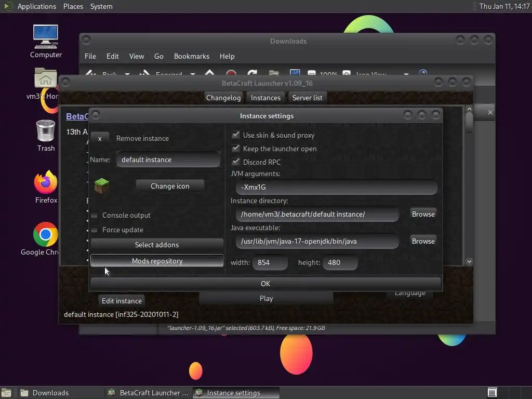This screenshot has width=532, height=399.
Task: Open the Go menu in Downloads
Action: tap(159, 56)
